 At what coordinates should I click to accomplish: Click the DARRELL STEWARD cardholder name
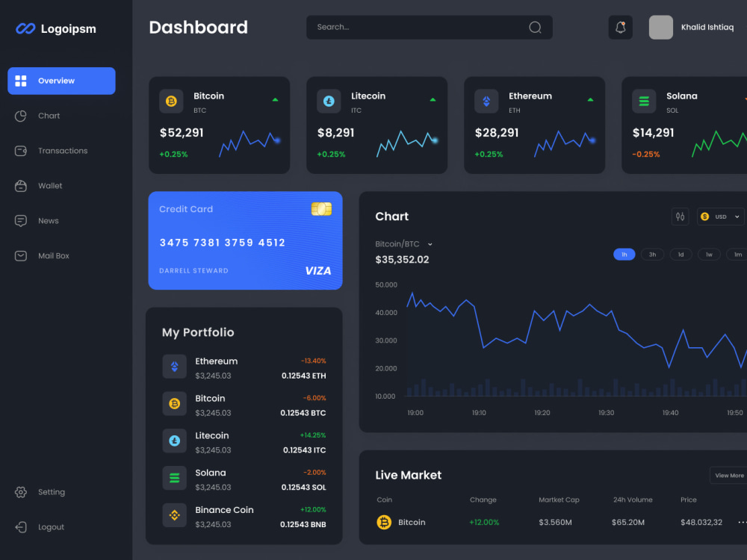coord(193,271)
